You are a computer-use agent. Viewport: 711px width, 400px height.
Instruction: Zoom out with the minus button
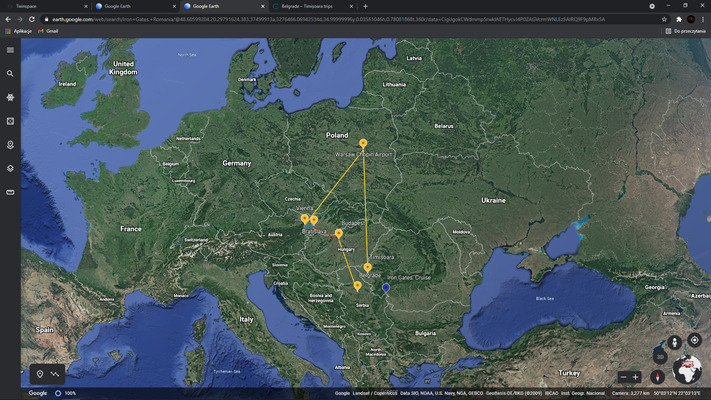pyautogui.click(x=624, y=377)
